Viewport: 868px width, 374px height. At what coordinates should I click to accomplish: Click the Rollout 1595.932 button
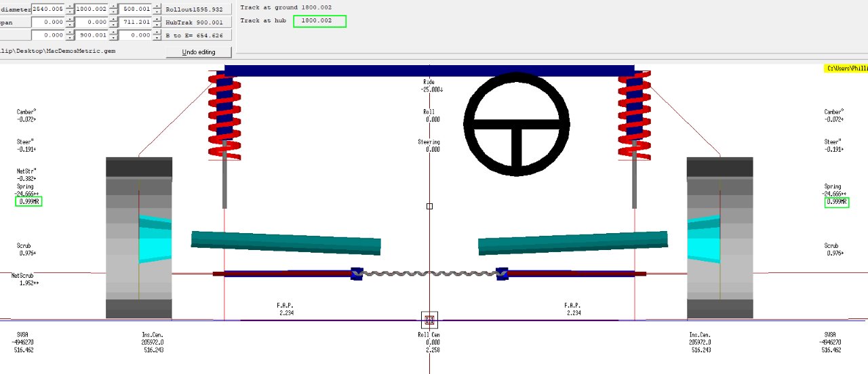pyautogui.click(x=198, y=9)
